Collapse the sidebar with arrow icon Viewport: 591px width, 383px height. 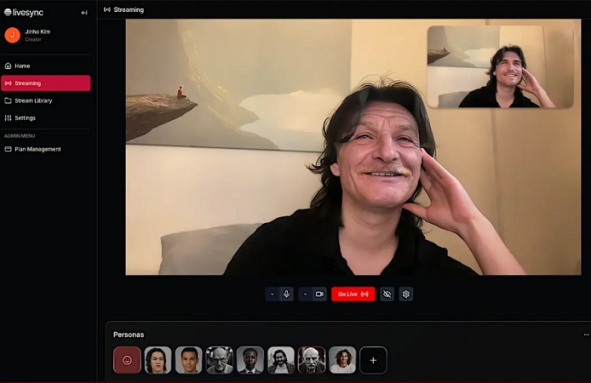(84, 13)
